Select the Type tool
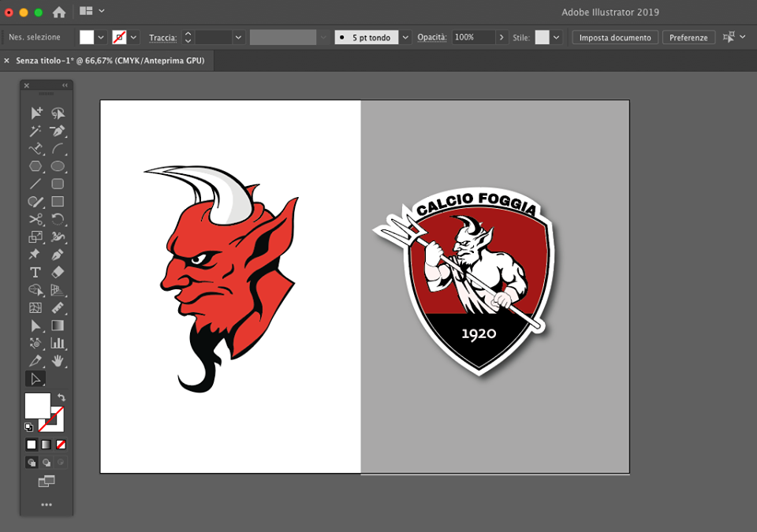 tap(35, 272)
